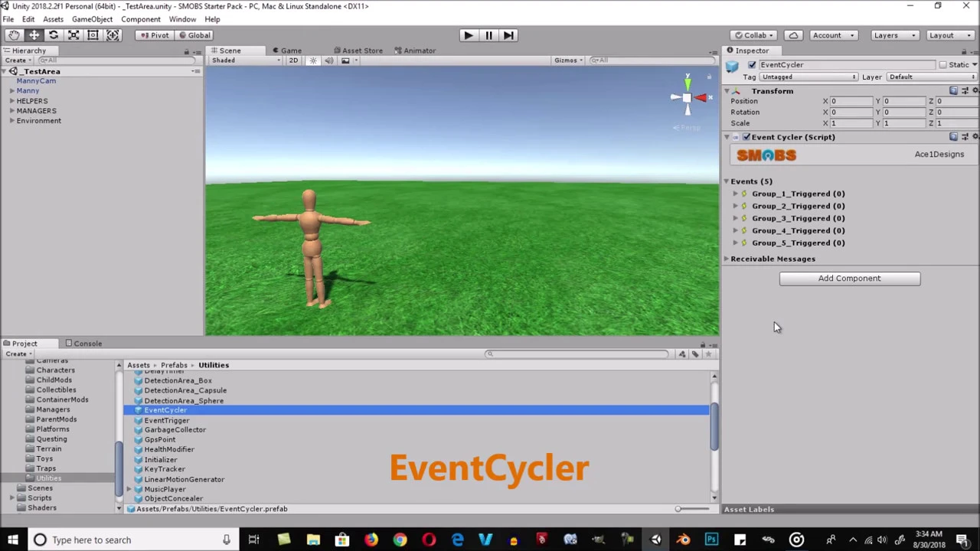Click the Pause button

[488, 35]
